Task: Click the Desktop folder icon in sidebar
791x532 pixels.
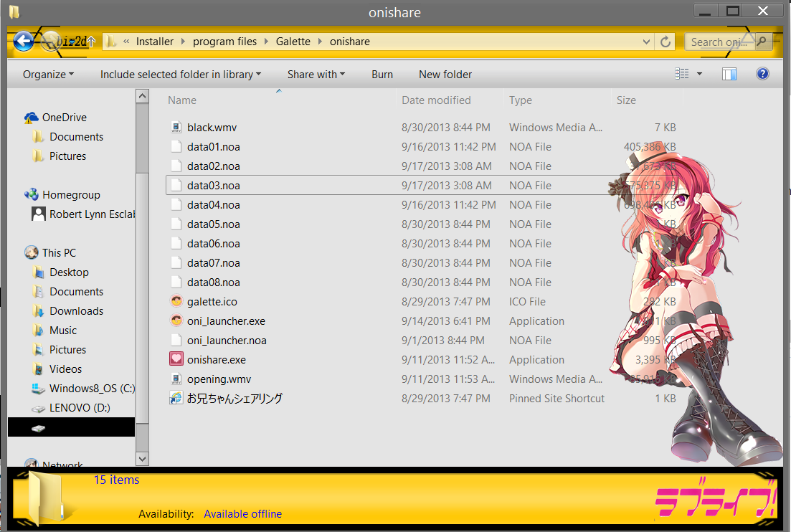Action: (38, 272)
